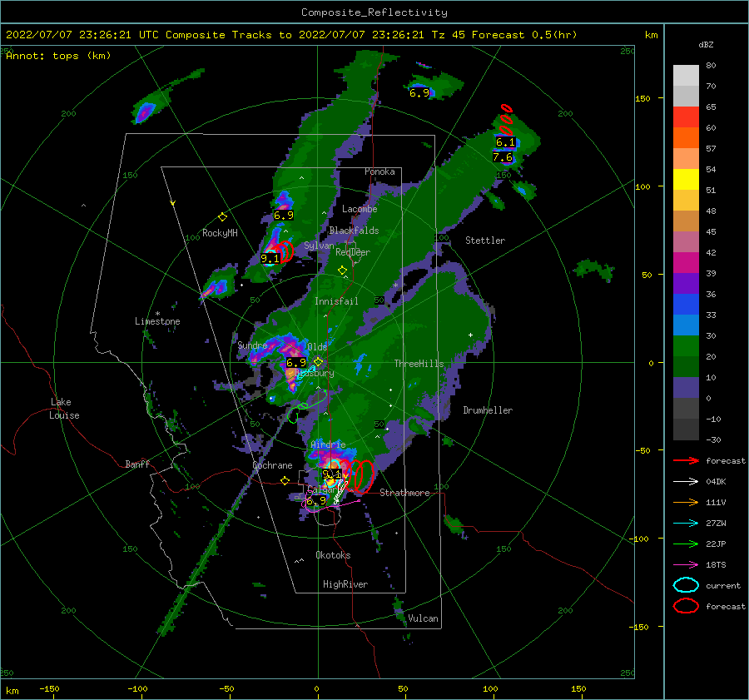Select the Airdrie label
The image size is (749, 700).
point(328,444)
